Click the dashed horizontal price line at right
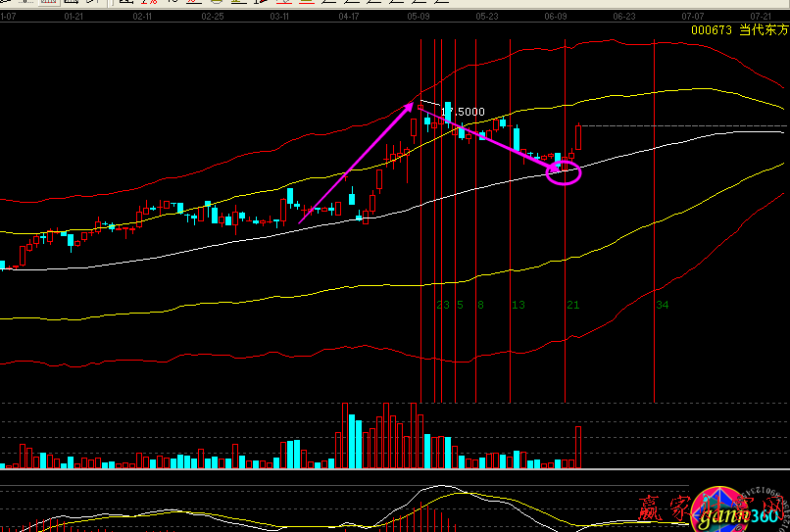The width and height of the screenshot is (790, 532). point(686,126)
